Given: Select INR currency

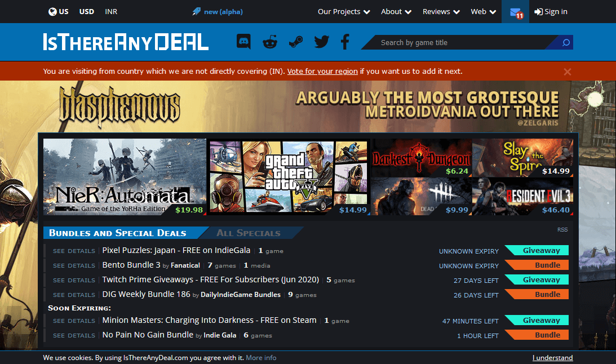Looking at the screenshot, I should click(111, 12).
